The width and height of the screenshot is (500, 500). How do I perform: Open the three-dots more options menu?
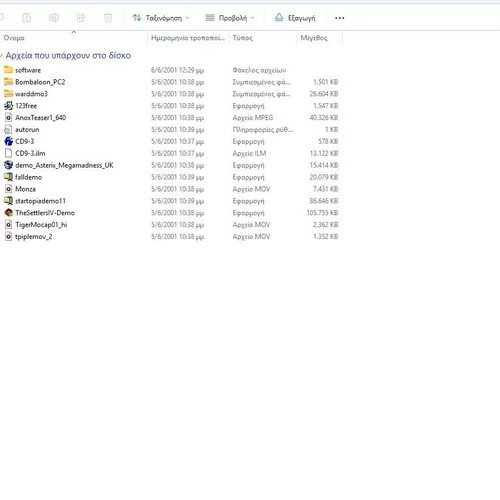click(339, 18)
